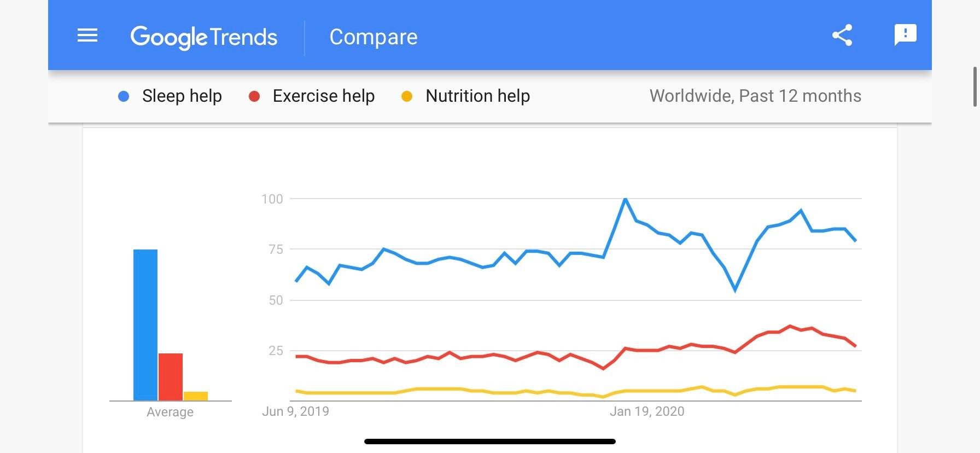Select the Nutrition help search term
Screen dimensions: 980x453
(477, 96)
